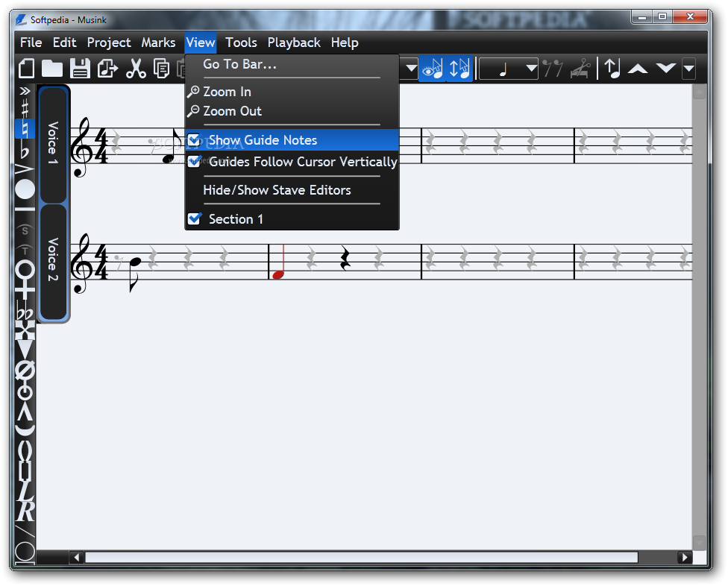The image size is (728, 586).
Task: Open the note duration dropdown
Action: (509, 69)
